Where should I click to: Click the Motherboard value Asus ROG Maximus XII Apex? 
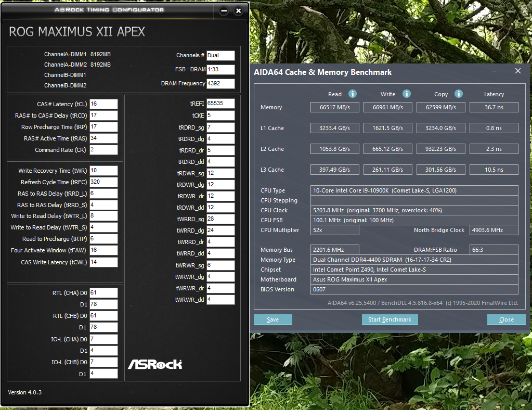pyautogui.click(x=414, y=279)
